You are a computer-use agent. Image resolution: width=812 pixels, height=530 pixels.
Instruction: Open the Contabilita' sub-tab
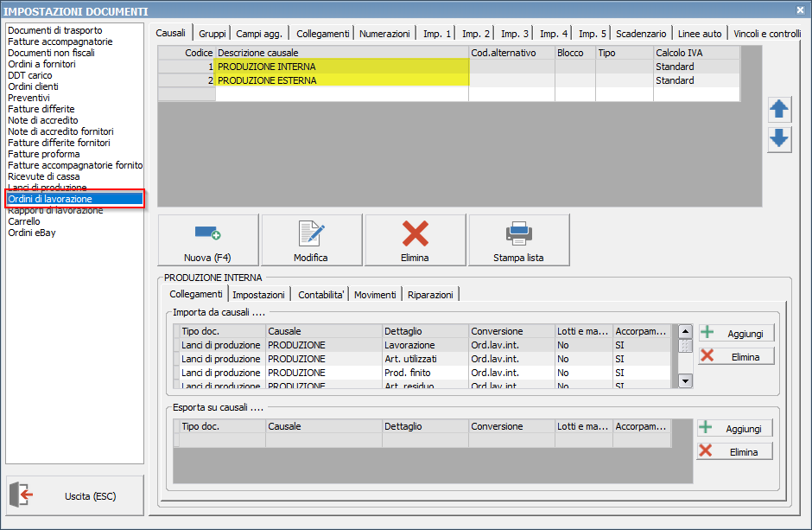point(321,295)
